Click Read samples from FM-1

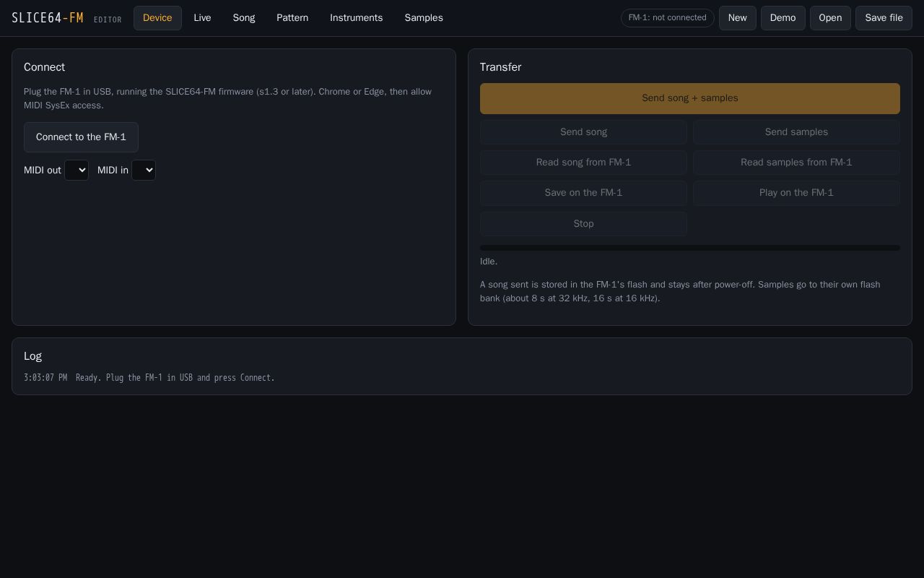(x=796, y=163)
